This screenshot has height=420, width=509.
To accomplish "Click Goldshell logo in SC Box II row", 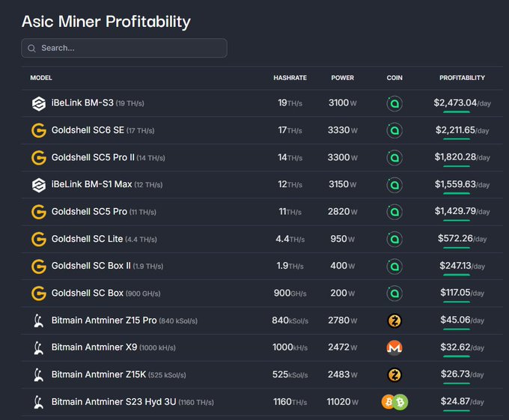I will [x=39, y=267].
